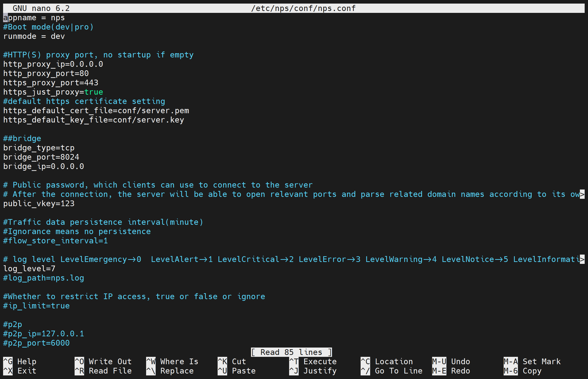Click the 'bridge_port=8024' line
The image size is (588, 379).
41,157
